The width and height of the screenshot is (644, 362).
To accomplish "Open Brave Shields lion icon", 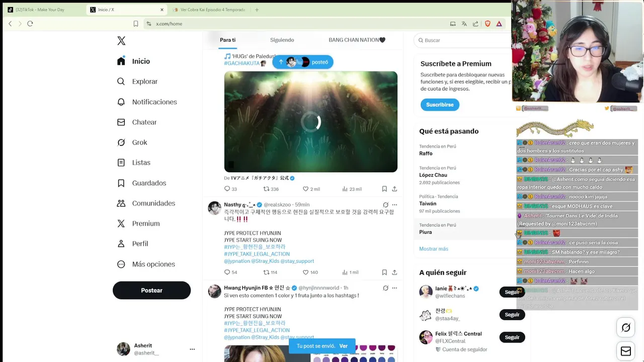I will [488, 24].
